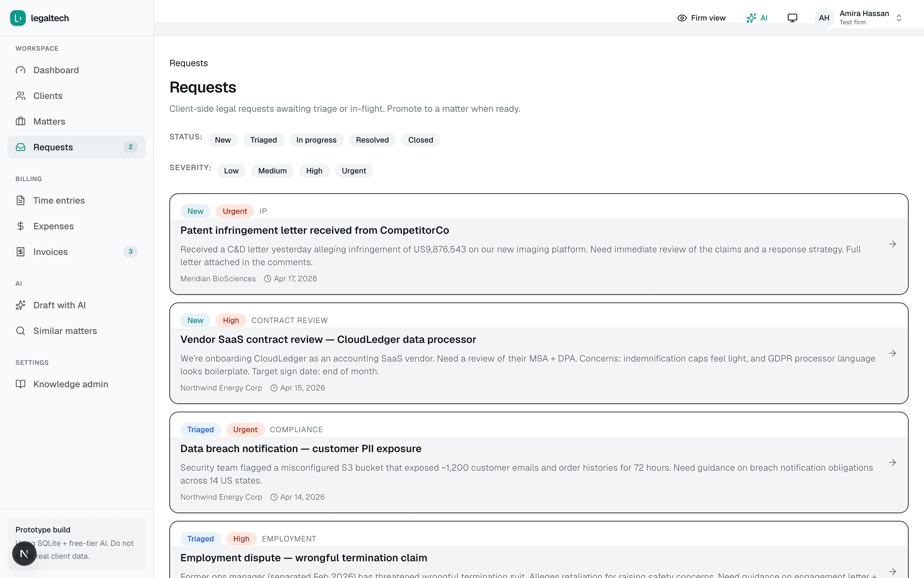Click the EMPLOYMENT category label
The image size is (924, 578).
pos(289,539)
